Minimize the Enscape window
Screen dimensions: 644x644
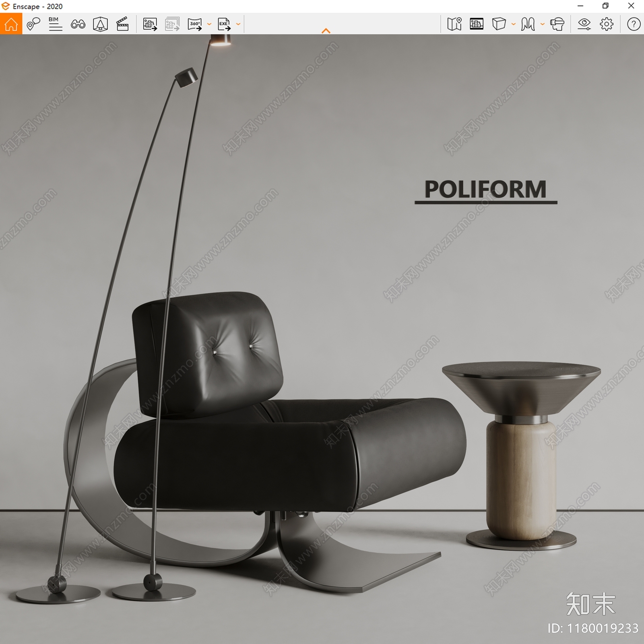[580, 6]
